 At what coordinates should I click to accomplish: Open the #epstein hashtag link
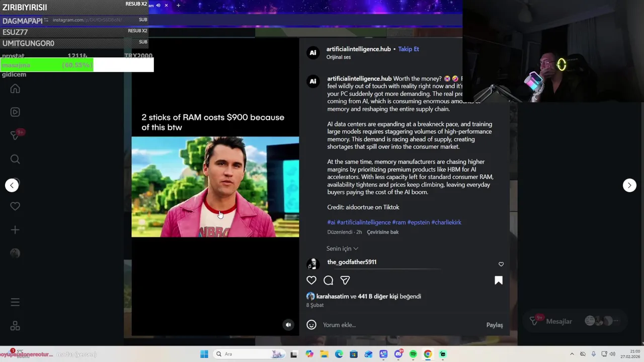[419, 222]
